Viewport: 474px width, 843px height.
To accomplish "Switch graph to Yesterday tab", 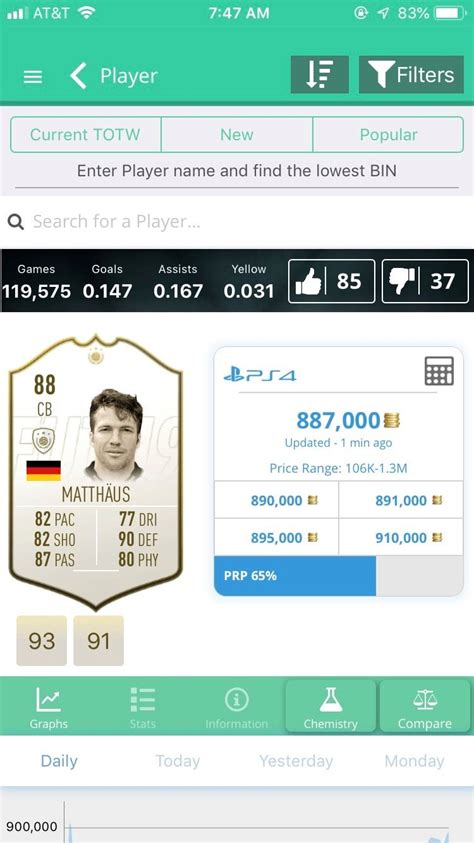I will click(296, 761).
